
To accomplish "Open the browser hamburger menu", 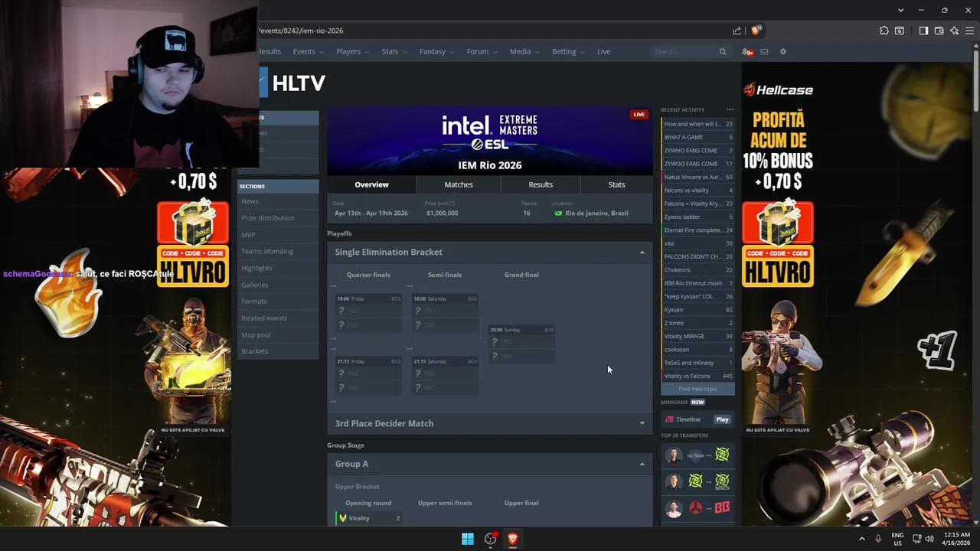I will [969, 31].
